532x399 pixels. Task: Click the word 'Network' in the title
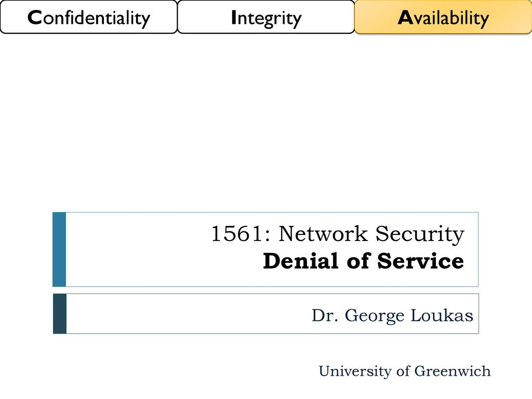point(323,234)
